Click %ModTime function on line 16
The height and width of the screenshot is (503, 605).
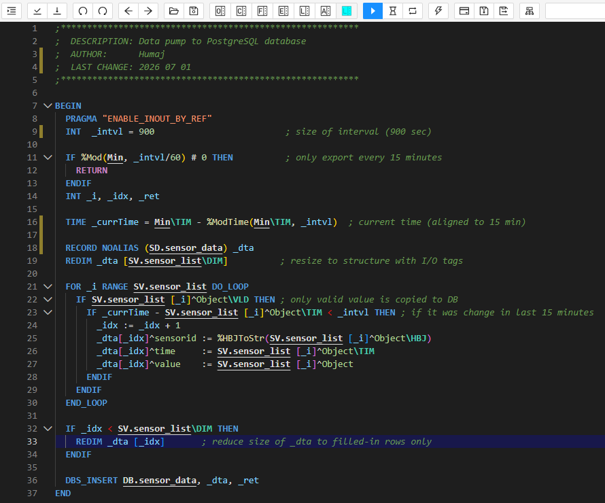click(x=228, y=222)
